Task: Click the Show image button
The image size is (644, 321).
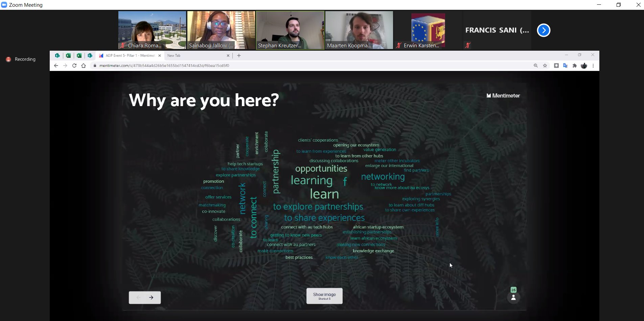Action: (324, 296)
